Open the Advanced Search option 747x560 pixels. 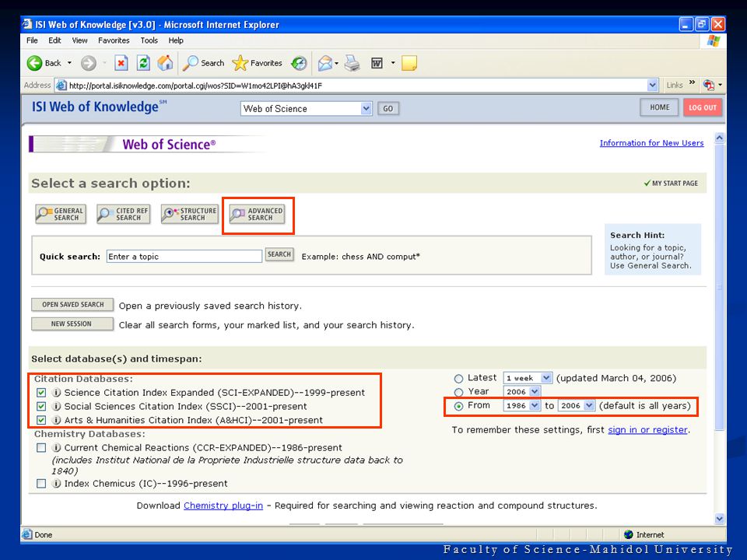tap(258, 215)
